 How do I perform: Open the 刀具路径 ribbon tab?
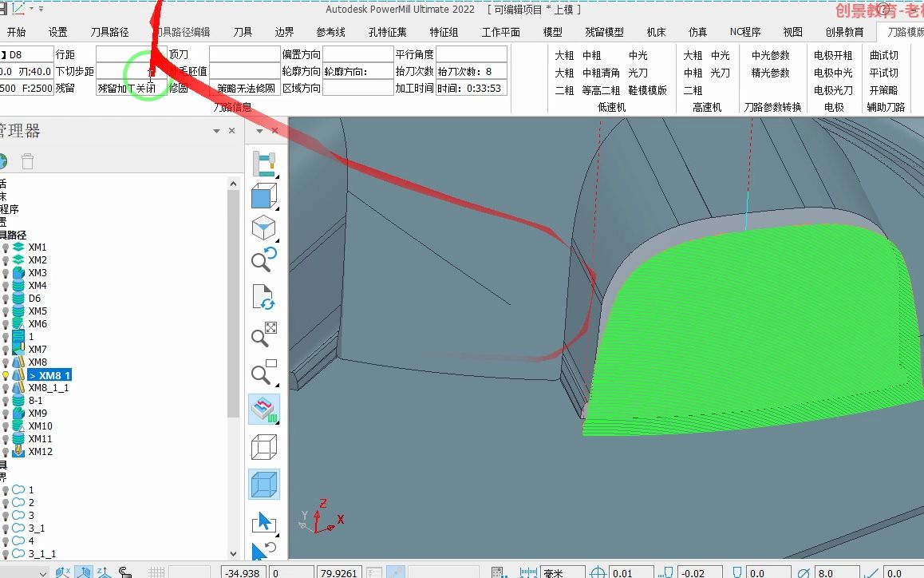[109, 32]
